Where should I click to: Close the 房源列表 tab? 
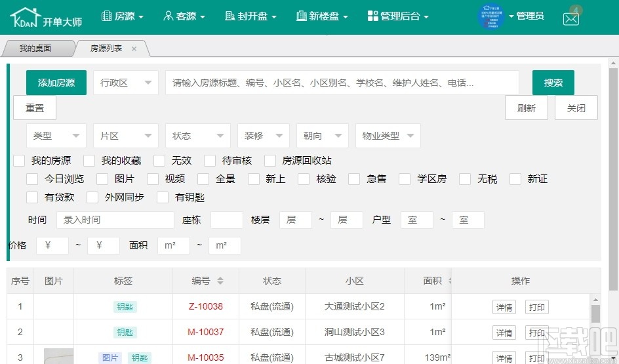[x=134, y=49]
